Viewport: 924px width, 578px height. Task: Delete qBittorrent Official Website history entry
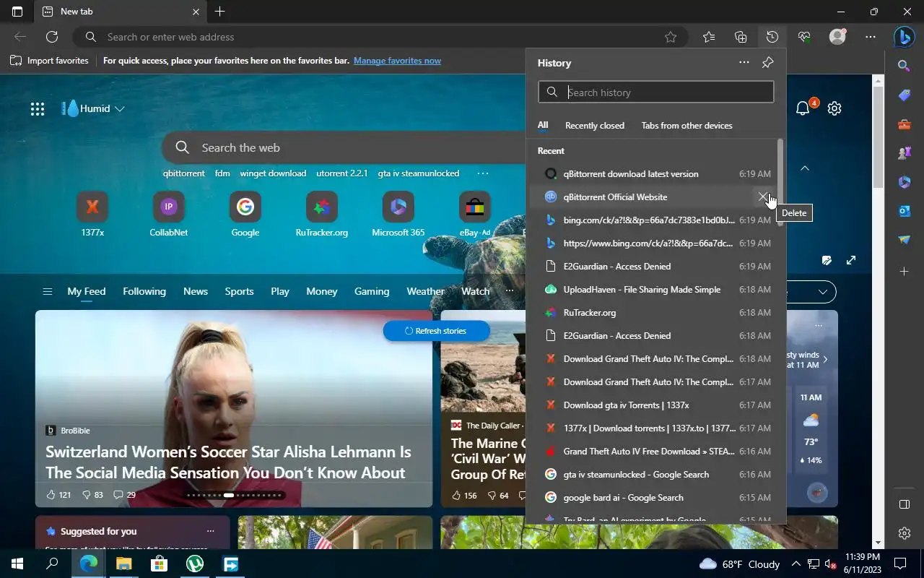[x=763, y=197]
